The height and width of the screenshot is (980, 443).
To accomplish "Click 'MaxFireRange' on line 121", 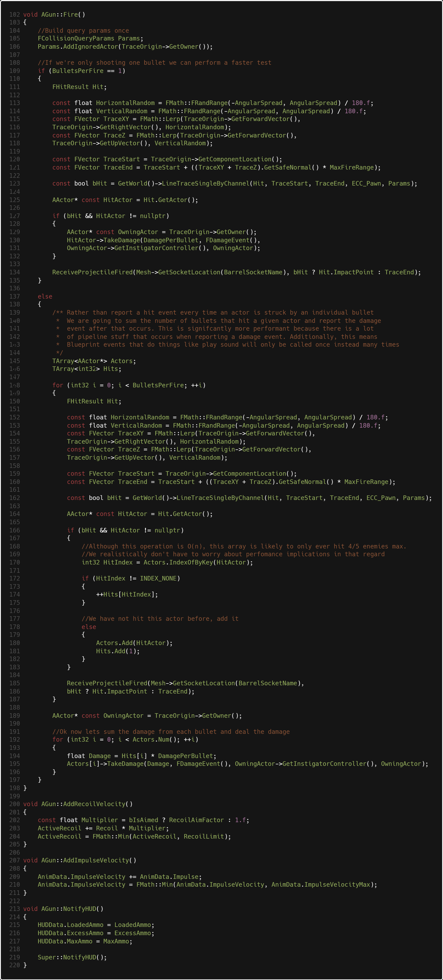I will click(x=352, y=167).
